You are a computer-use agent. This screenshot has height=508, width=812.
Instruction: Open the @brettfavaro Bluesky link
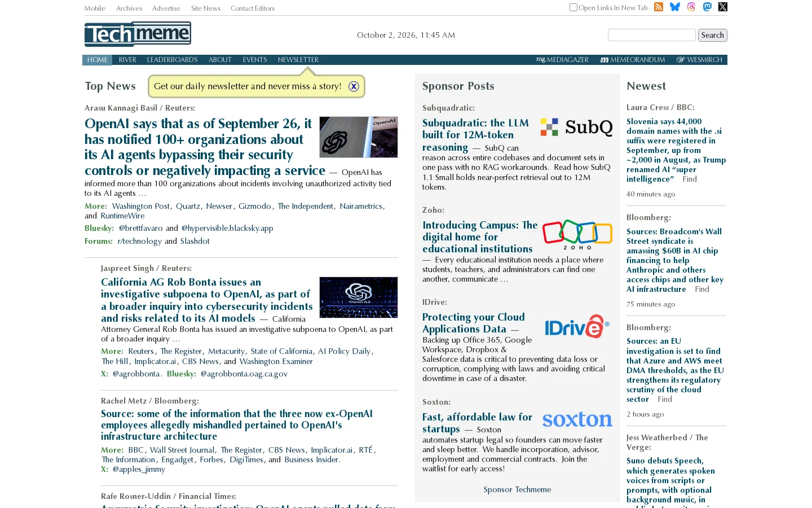click(x=140, y=228)
